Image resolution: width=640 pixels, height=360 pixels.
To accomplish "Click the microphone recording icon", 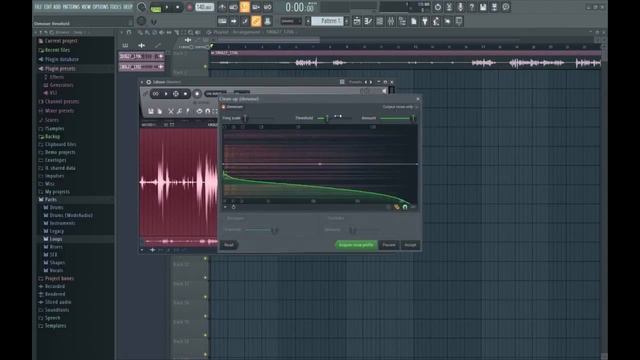I will coord(460,7).
